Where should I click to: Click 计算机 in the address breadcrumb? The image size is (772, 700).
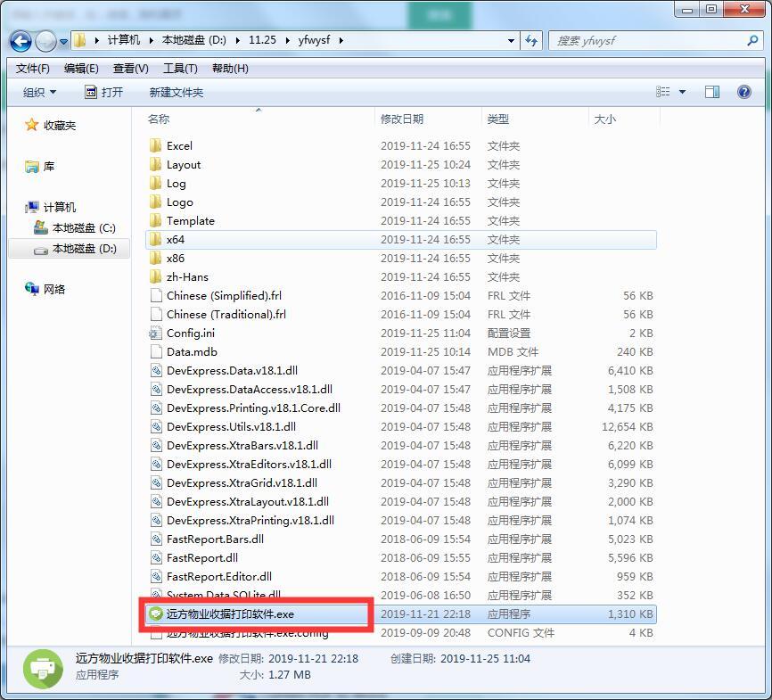124,40
